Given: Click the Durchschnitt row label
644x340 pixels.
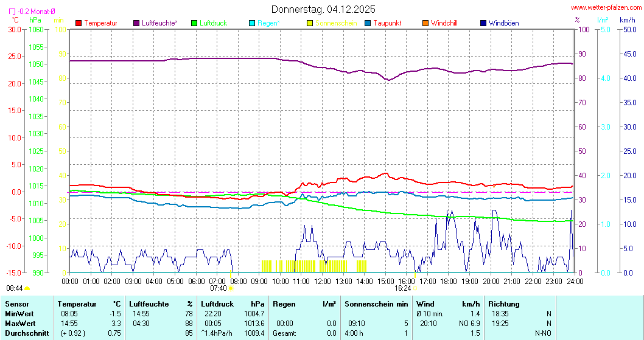Looking at the screenshot, I should coord(26,333).
